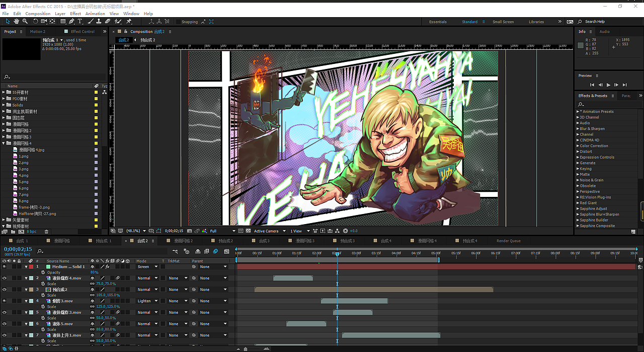Select the Clone Stamp tool

point(99,22)
